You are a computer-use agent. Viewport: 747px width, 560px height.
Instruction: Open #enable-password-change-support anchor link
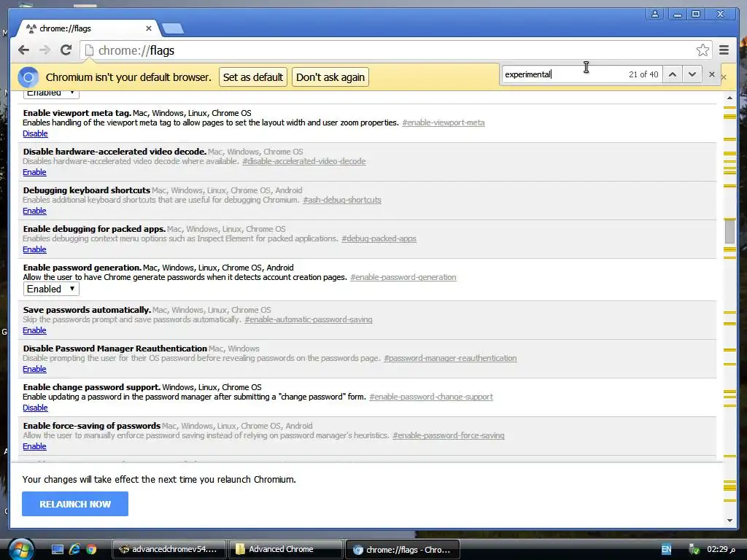point(430,397)
